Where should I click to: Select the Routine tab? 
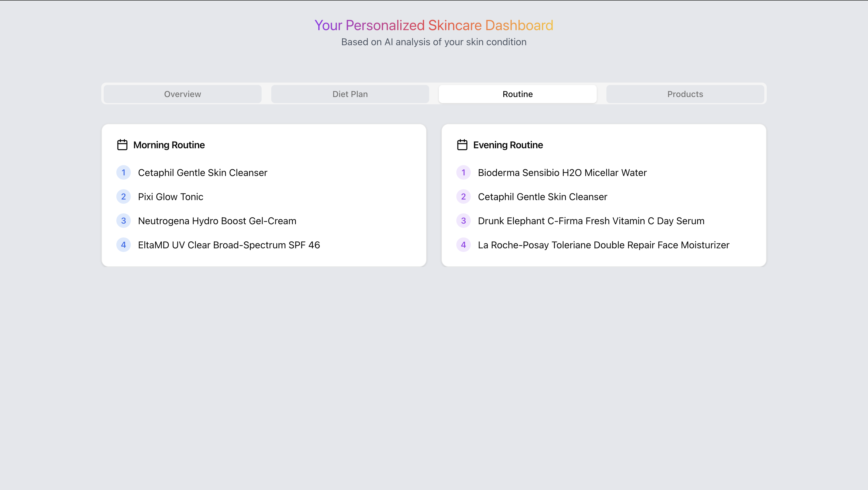[x=517, y=94]
